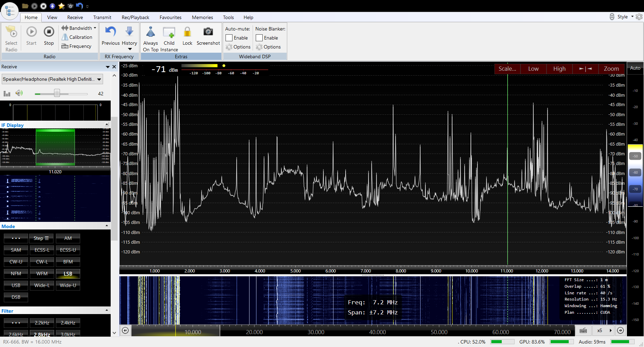
Task: Click the Scale... button
Action: click(x=507, y=69)
